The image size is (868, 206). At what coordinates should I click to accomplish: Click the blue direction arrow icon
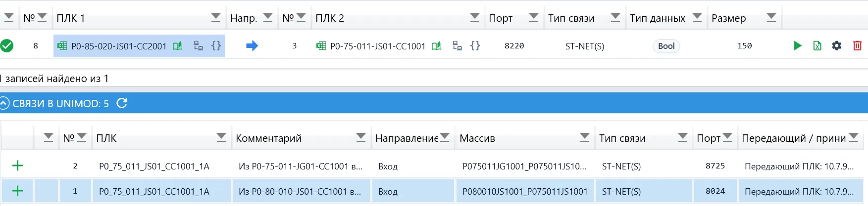252,46
